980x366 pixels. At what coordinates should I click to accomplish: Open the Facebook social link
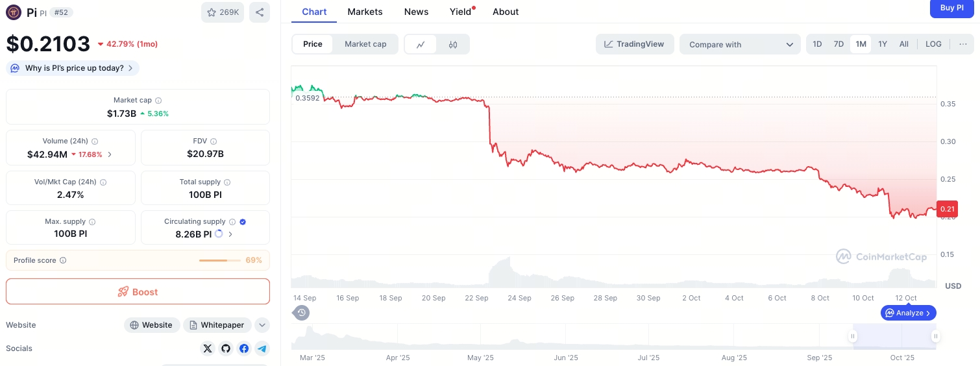244,348
